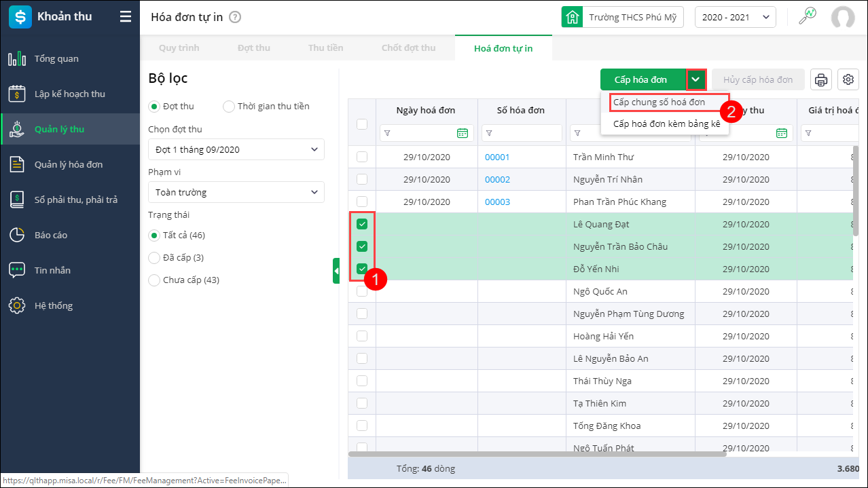Choose Cấp chung số hoá đơn option
This screenshot has height=488, width=868.
pyautogui.click(x=665, y=102)
